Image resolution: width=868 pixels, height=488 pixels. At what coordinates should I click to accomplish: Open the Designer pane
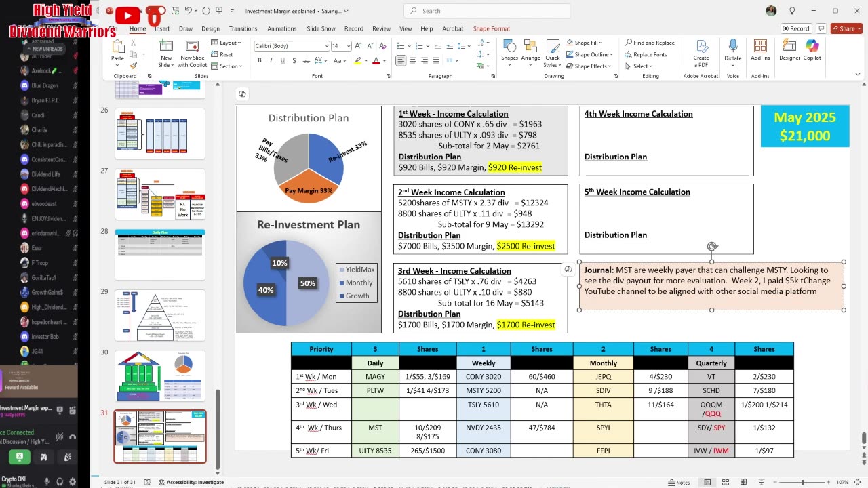pyautogui.click(x=789, y=49)
